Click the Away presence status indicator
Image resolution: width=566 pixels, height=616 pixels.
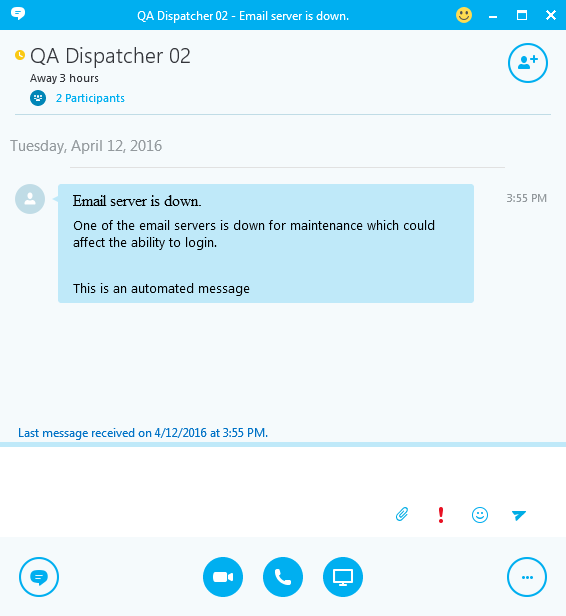point(20,55)
